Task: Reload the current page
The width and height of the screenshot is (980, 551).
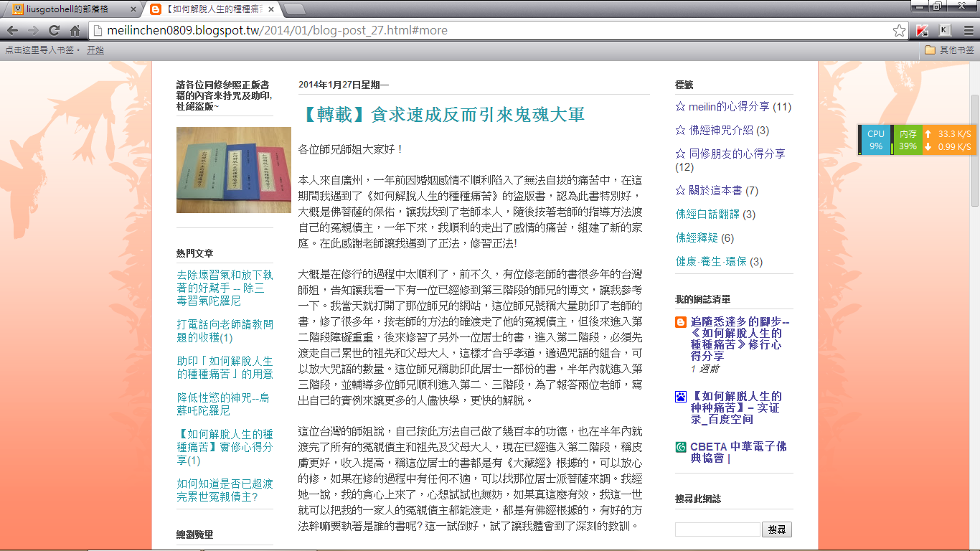Action: coord(54,31)
